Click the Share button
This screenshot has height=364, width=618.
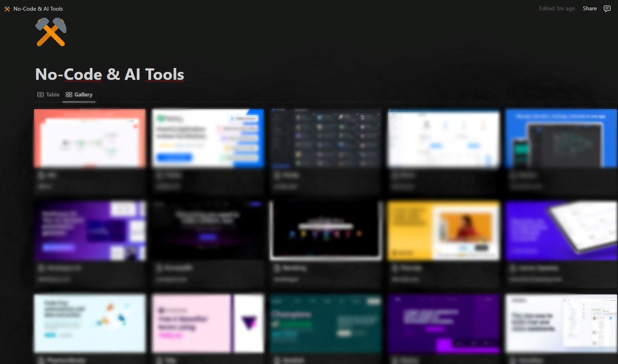pos(590,8)
